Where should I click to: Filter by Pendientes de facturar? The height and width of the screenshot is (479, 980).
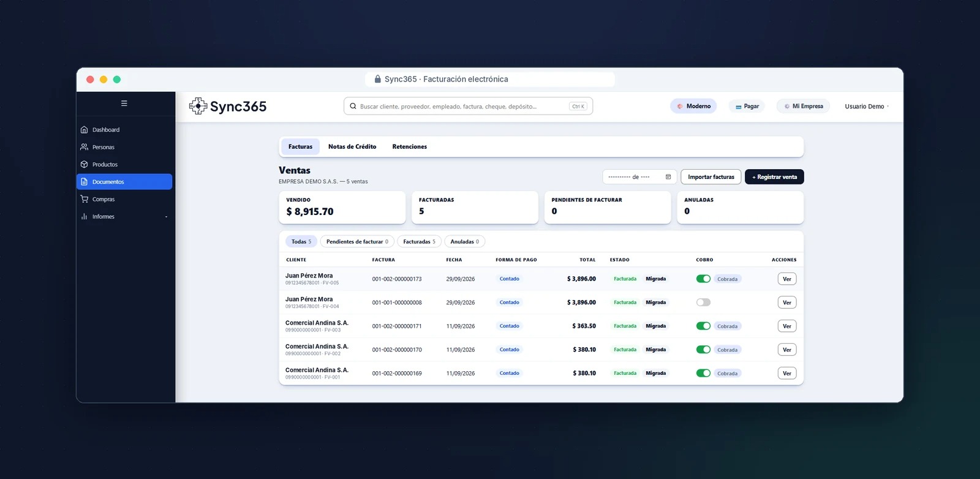357,241
